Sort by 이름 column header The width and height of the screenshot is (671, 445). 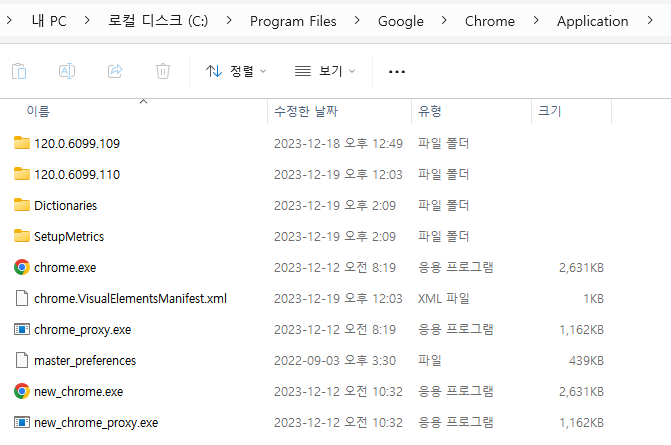(x=38, y=111)
